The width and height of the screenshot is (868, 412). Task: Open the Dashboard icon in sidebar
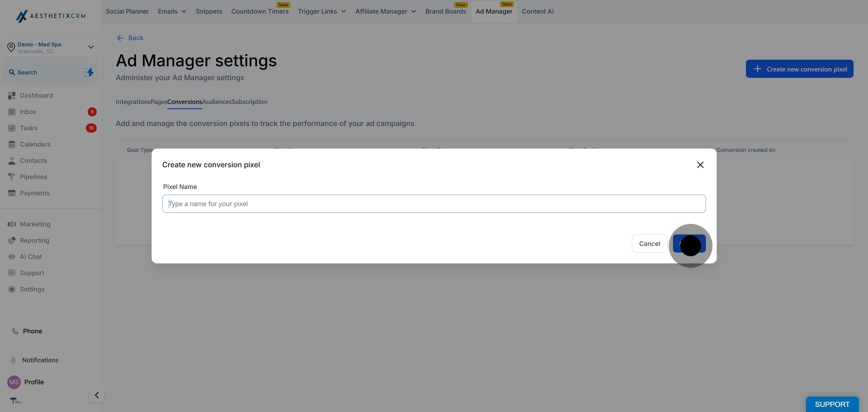pos(12,96)
